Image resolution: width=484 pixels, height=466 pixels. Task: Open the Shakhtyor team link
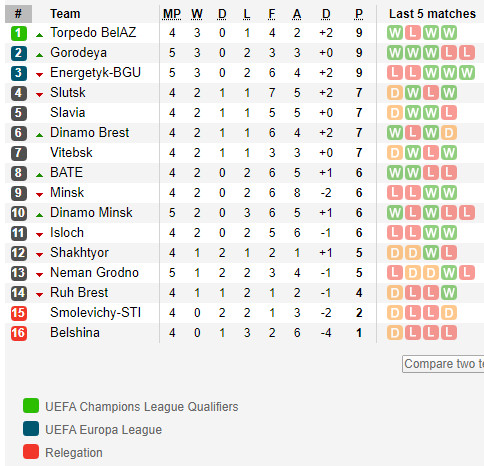click(x=79, y=253)
